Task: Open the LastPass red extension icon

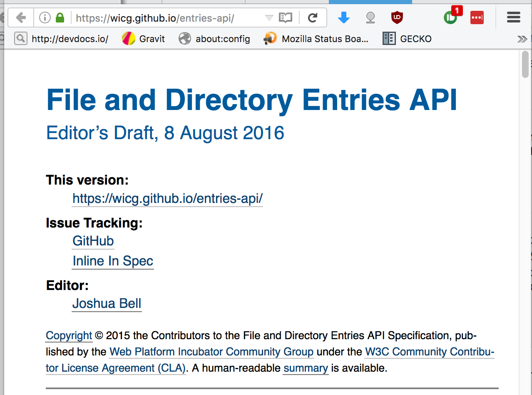Action: tap(477, 17)
